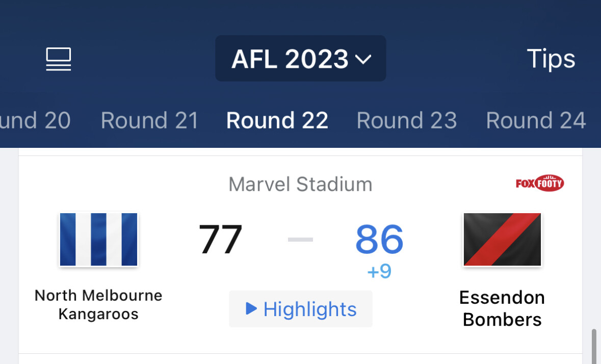Viewport: 601px width, 364px height.
Task: Open the Marvel Stadium venue label
Action: (301, 184)
